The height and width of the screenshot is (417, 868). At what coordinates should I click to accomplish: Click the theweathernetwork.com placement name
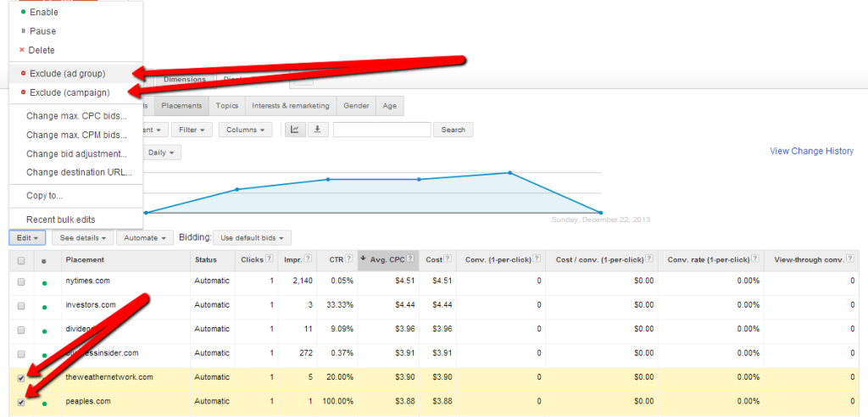(x=109, y=377)
